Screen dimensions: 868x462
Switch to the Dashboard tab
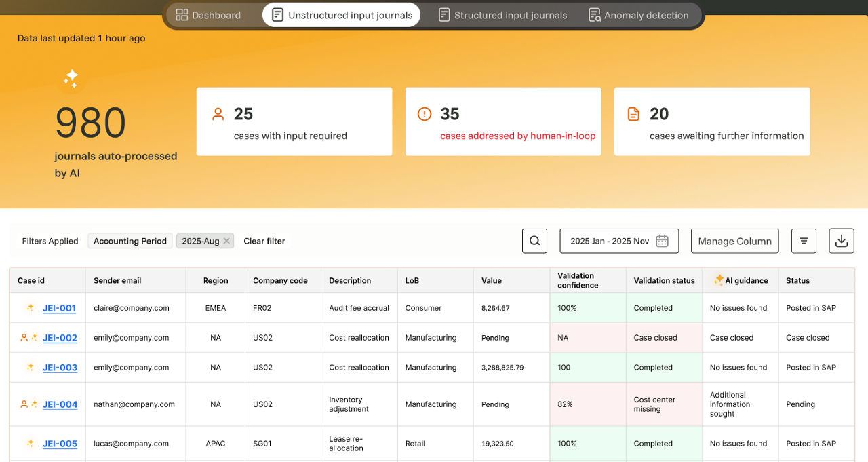tap(208, 15)
